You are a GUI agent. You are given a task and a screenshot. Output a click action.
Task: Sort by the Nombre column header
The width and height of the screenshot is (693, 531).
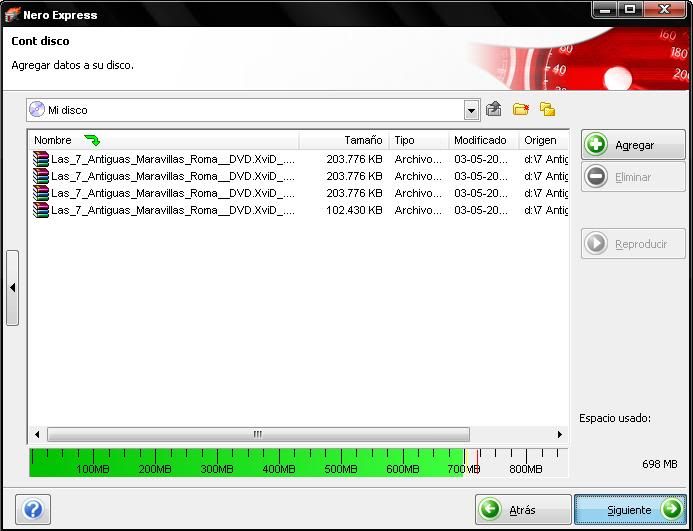(164, 140)
